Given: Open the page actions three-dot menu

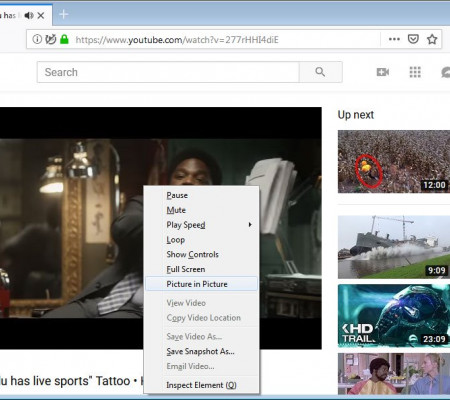Looking at the screenshot, I should pos(394,39).
